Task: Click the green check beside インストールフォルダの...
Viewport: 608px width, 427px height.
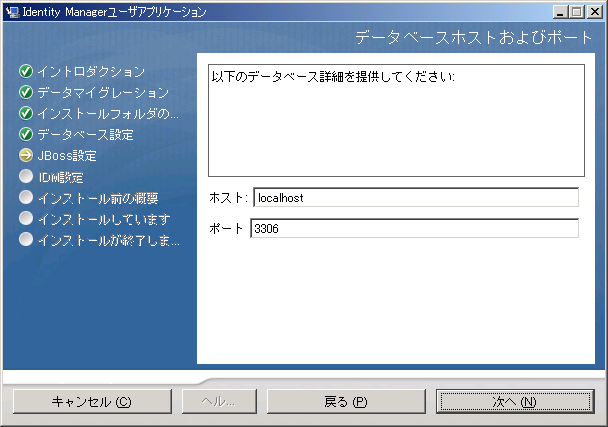Action: coord(26,113)
